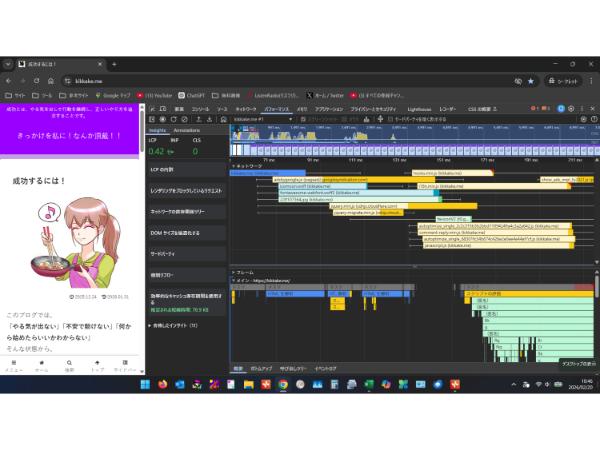Expand the Frames track in the timeline

(x=233, y=272)
